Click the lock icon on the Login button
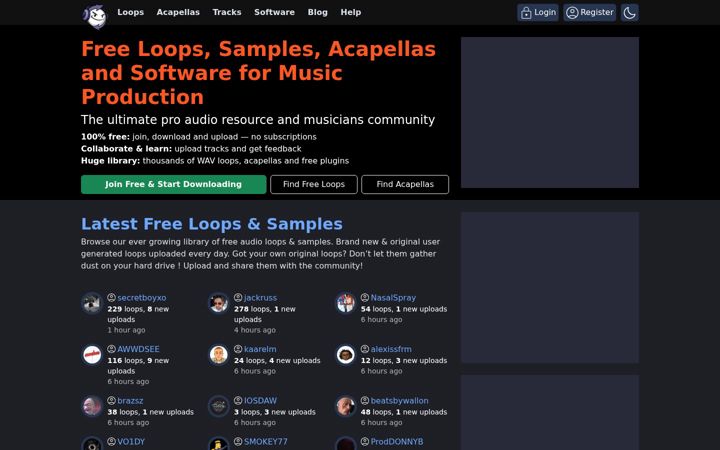The image size is (720, 450). click(526, 13)
